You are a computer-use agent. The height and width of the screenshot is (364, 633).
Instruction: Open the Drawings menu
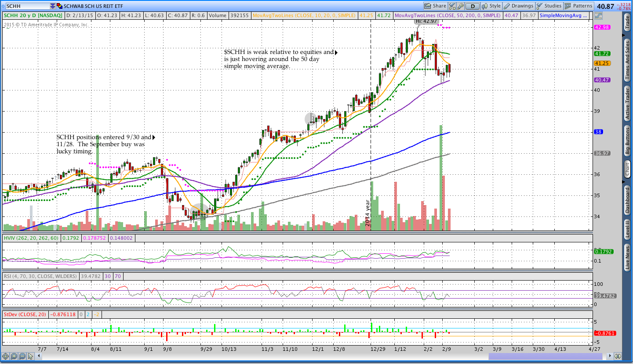[x=519, y=6]
